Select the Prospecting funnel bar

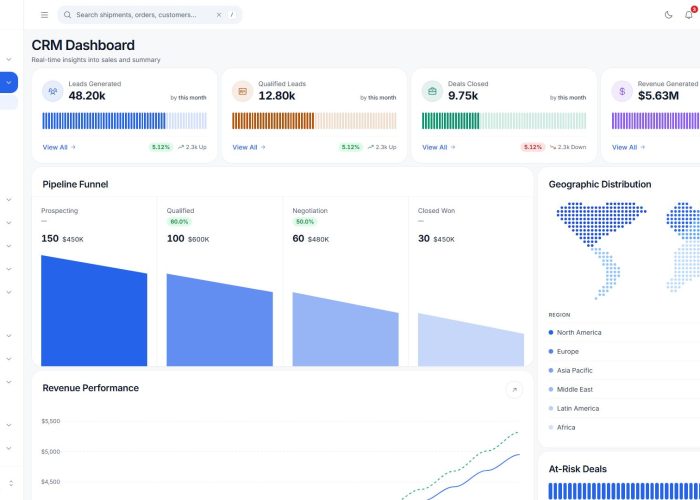[x=94, y=312]
